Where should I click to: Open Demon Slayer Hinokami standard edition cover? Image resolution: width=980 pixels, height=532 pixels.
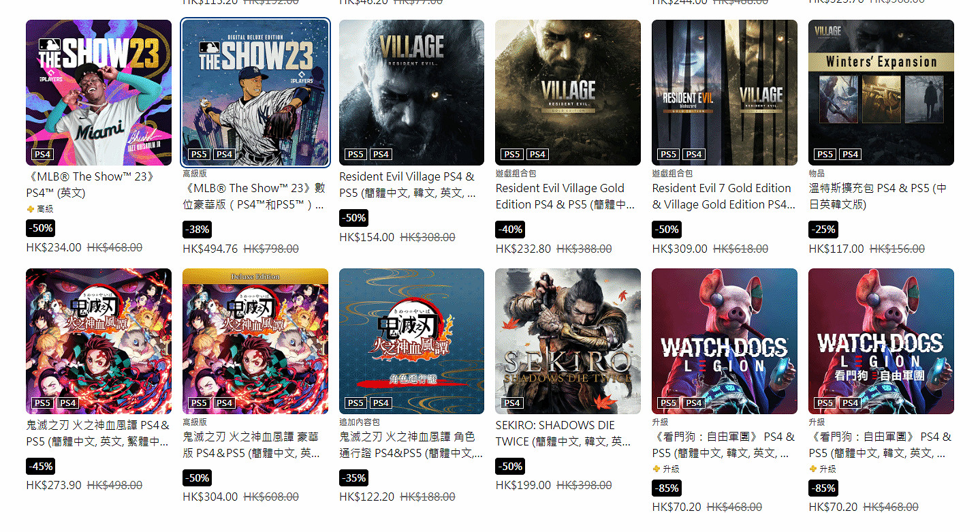[x=99, y=341]
